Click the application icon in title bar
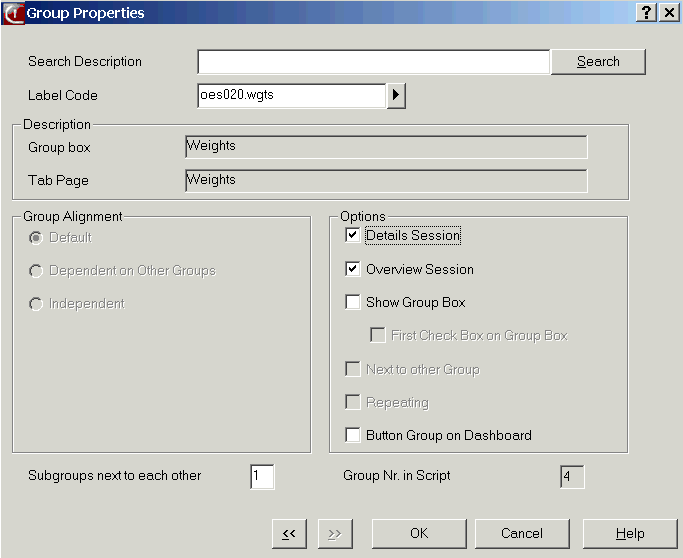 pos(12,13)
